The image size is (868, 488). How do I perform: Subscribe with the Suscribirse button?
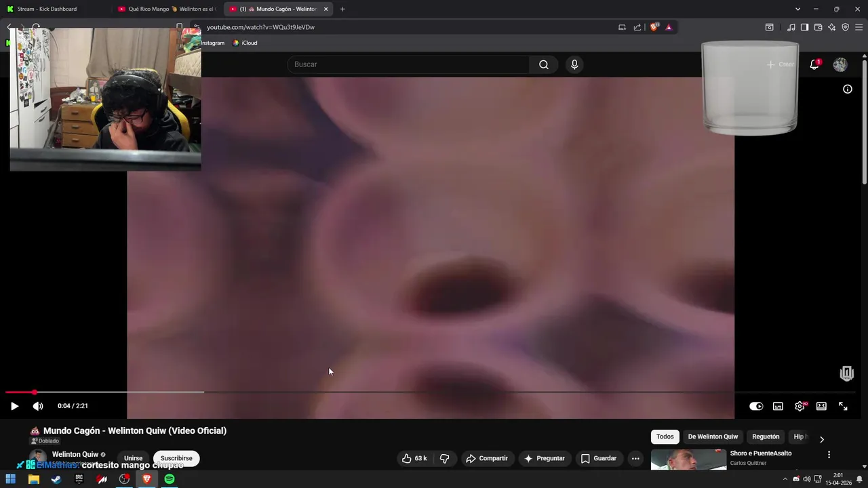pyautogui.click(x=176, y=458)
